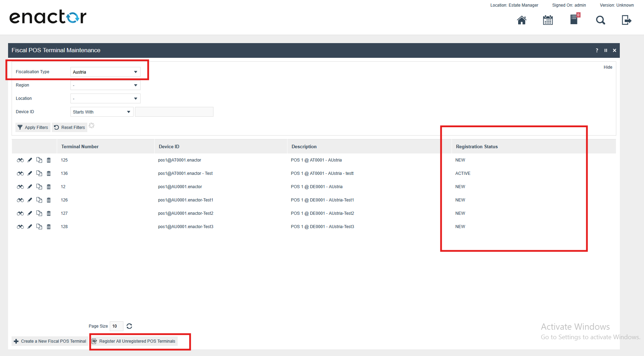
Task: Open the Fiscalisation Type dropdown
Action: [x=105, y=72]
